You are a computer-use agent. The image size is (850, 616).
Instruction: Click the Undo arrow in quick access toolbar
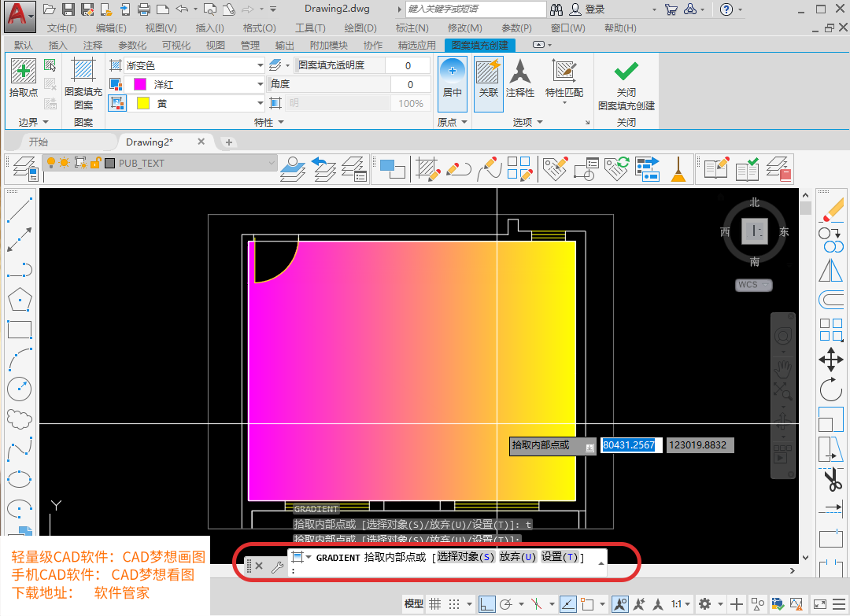[182, 9]
